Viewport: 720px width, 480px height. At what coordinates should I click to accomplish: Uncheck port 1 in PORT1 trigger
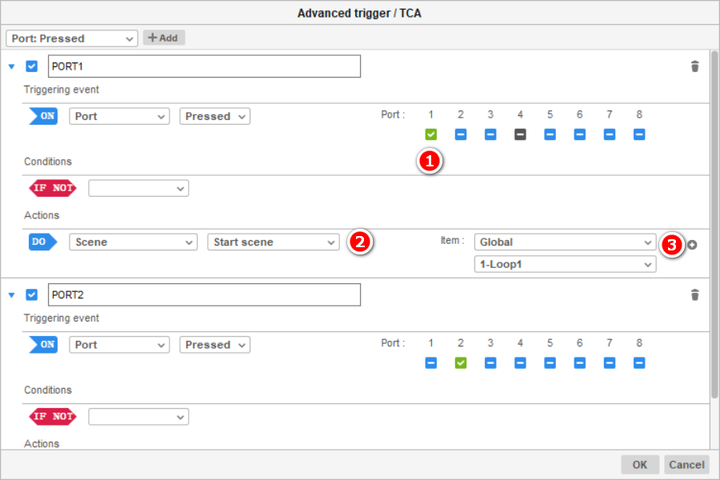[431, 134]
